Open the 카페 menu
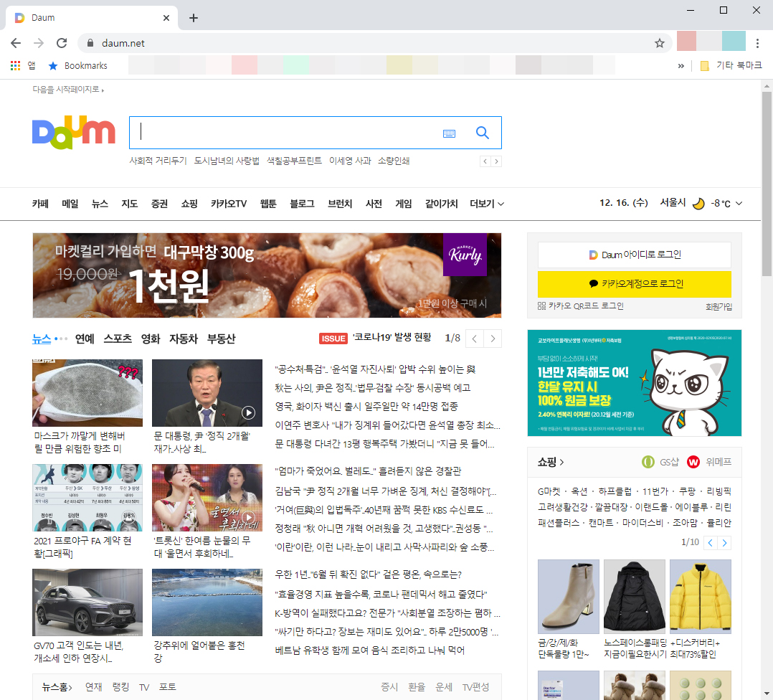The height and width of the screenshot is (700, 773). click(40, 204)
